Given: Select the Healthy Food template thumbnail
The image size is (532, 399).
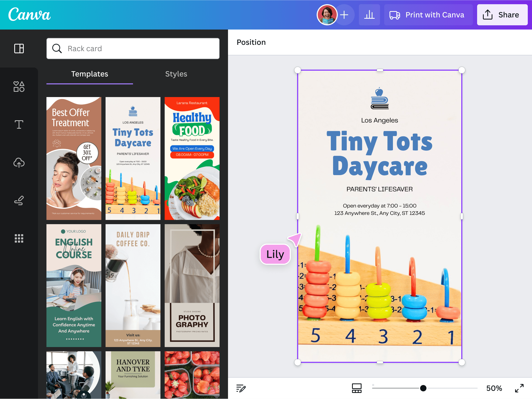Looking at the screenshot, I should (x=192, y=158).
